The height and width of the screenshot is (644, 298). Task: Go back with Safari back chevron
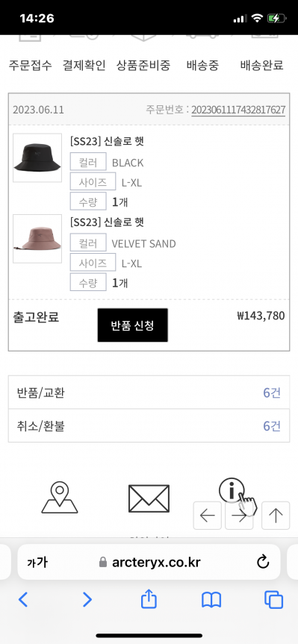pos(23,600)
